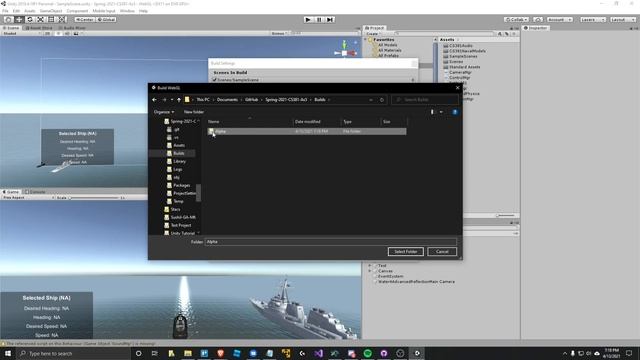Select Builds folder in dialog tree
This screenshot has width=640, height=360.
coord(179,153)
